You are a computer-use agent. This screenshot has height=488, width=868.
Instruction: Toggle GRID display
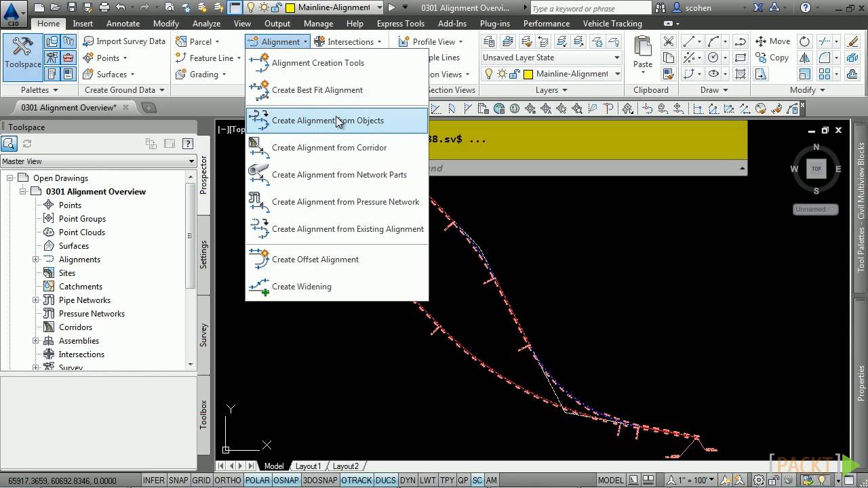(201, 481)
